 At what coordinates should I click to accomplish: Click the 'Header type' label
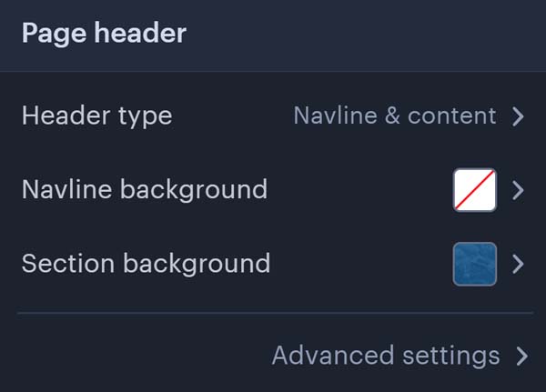pos(96,116)
